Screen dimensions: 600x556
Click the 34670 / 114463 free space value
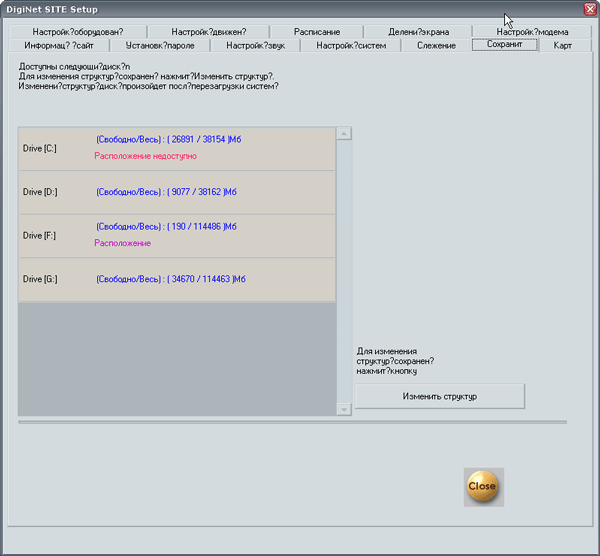201,279
